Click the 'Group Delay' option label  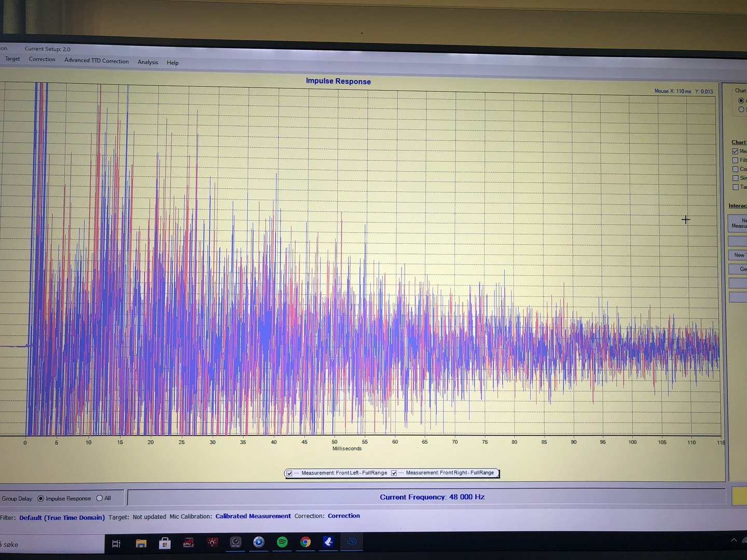(17, 499)
